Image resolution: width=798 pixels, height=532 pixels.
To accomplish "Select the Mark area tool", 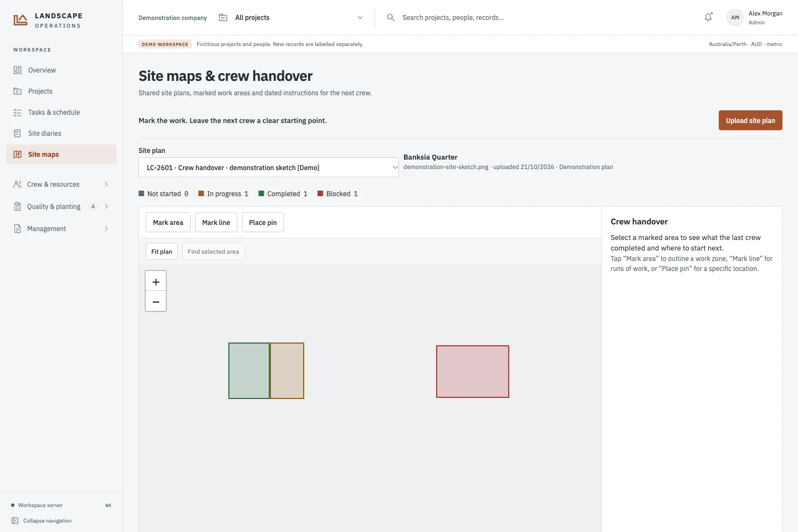I will (x=168, y=222).
